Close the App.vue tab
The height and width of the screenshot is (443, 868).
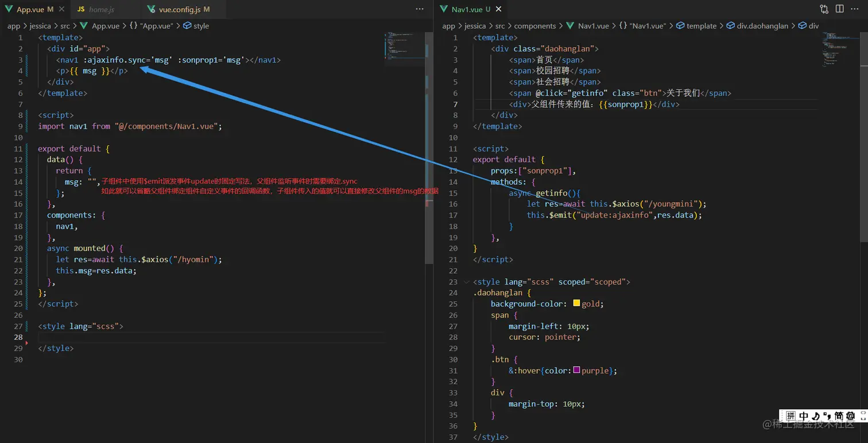pyautogui.click(x=61, y=9)
